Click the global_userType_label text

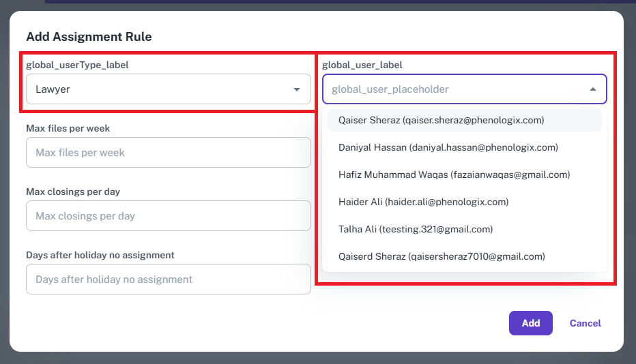coord(77,65)
